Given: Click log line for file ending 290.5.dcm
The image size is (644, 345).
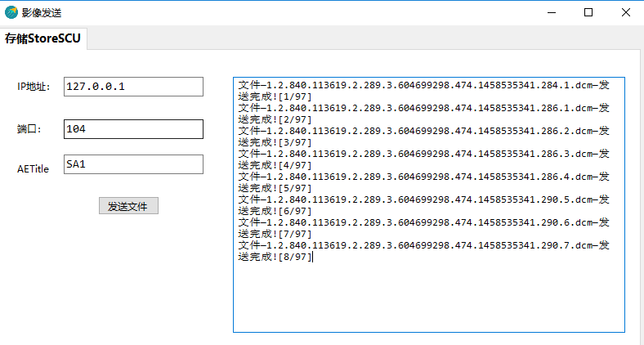Looking at the screenshot, I should tap(424, 199).
